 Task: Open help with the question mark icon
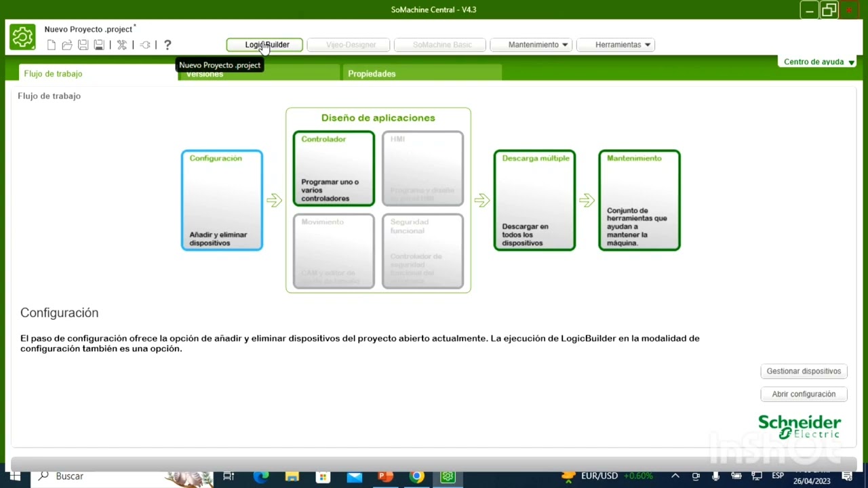pos(167,45)
